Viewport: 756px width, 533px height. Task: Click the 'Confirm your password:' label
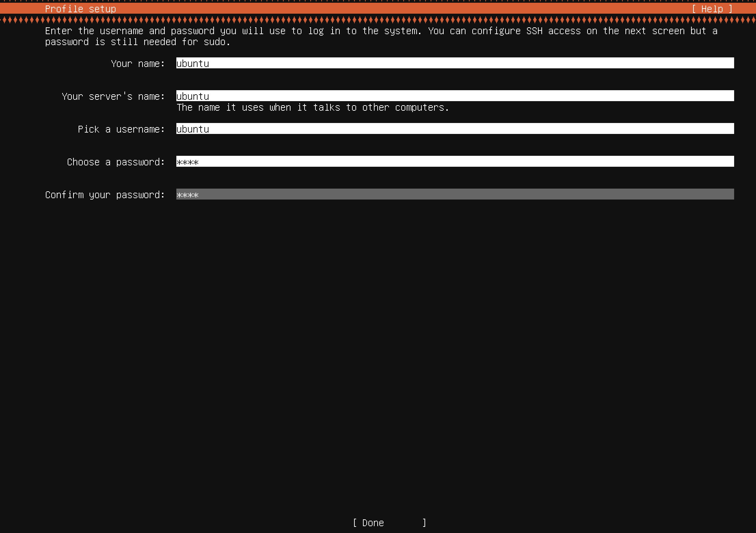[105, 195]
